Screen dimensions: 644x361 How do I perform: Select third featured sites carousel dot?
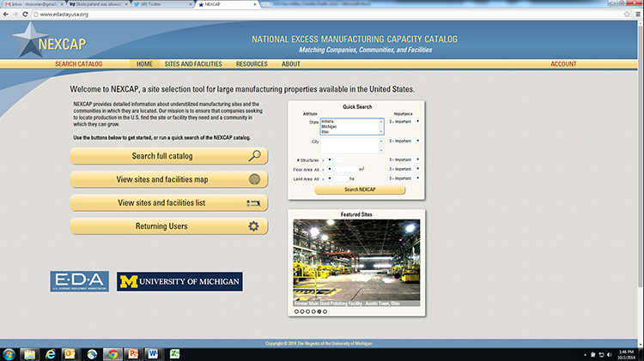pyautogui.click(x=308, y=312)
